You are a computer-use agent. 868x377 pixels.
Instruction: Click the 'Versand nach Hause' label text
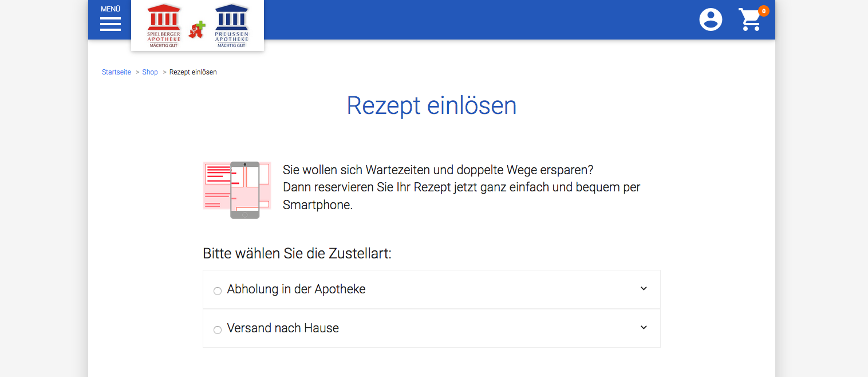pos(283,328)
